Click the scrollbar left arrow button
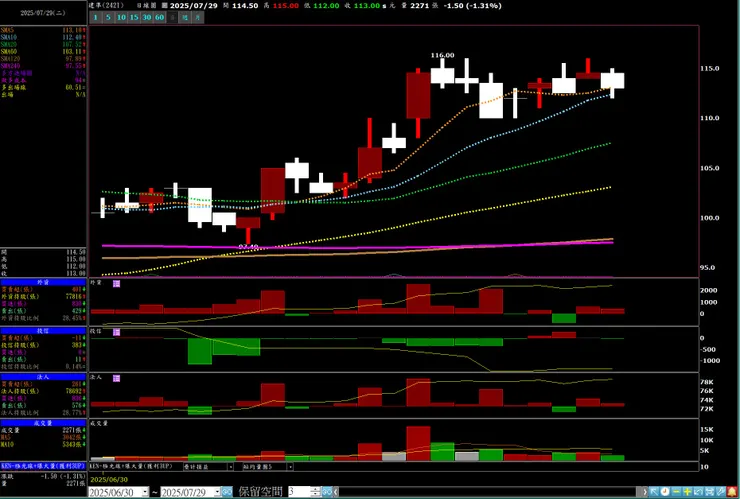Viewport: 740px width, 499px height. (336, 491)
